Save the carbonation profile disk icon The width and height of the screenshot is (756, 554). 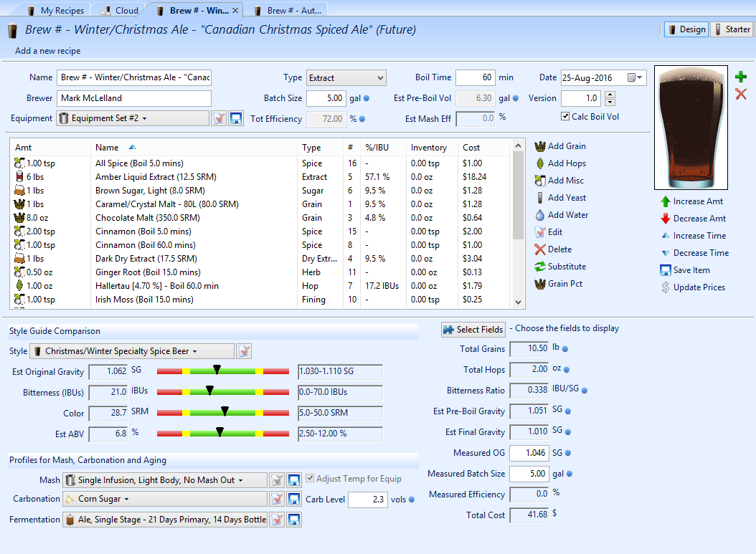294,499
